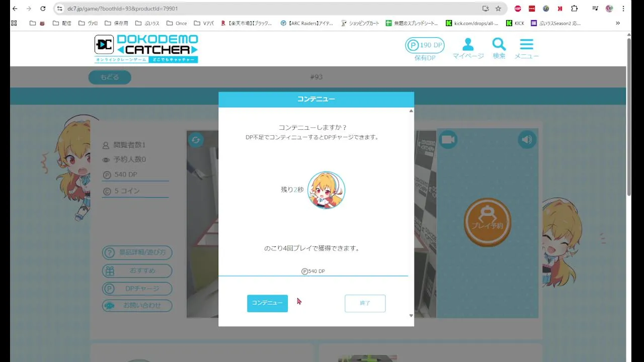Click the のこり4回プレイで獲得できます text
The height and width of the screenshot is (362, 644).
click(x=312, y=248)
